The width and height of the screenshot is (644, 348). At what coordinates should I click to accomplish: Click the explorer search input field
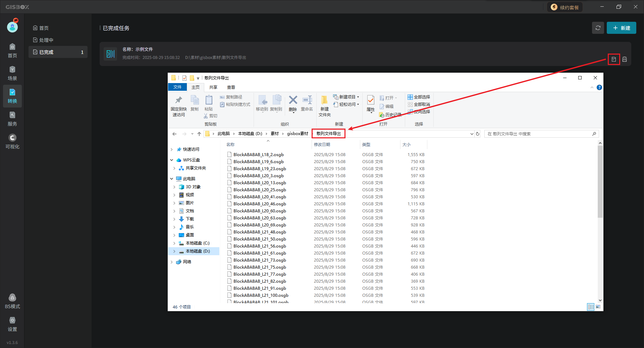coord(538,134)
